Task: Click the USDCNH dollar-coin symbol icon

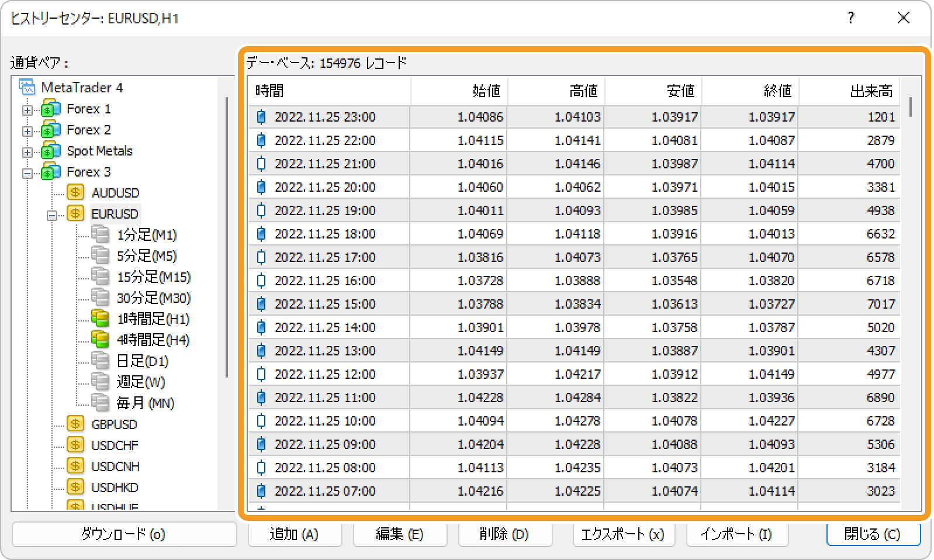Action: point(75,466)
